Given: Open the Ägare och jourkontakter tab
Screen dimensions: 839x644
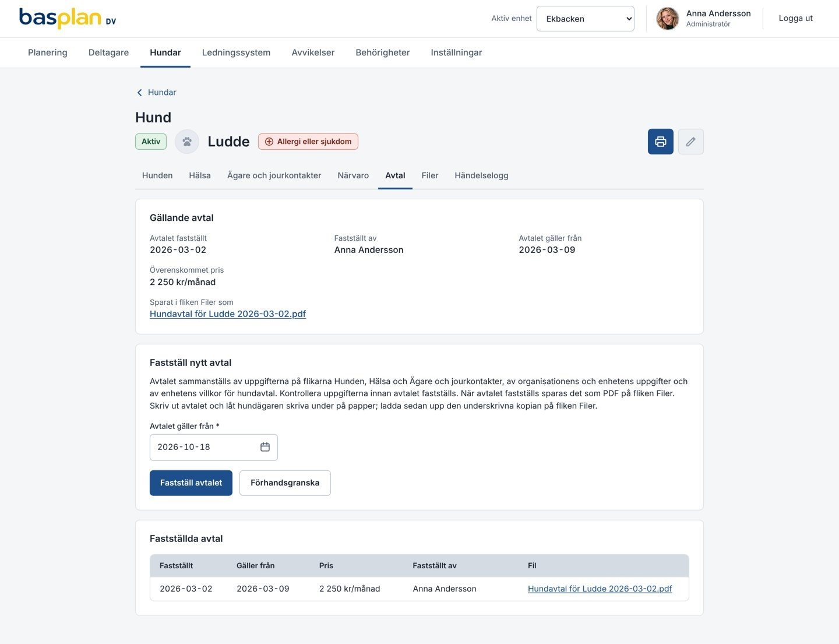Looking at the screenshot, I should pos(274,175).
